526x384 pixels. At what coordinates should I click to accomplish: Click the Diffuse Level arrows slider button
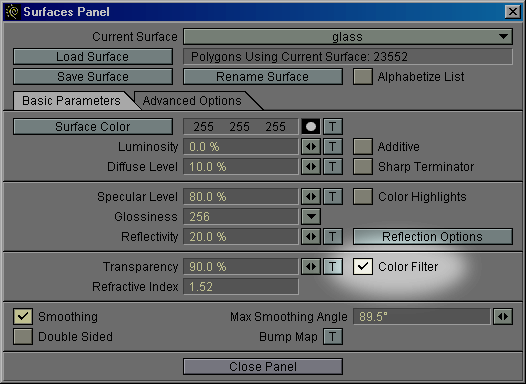tap(311, 167)
